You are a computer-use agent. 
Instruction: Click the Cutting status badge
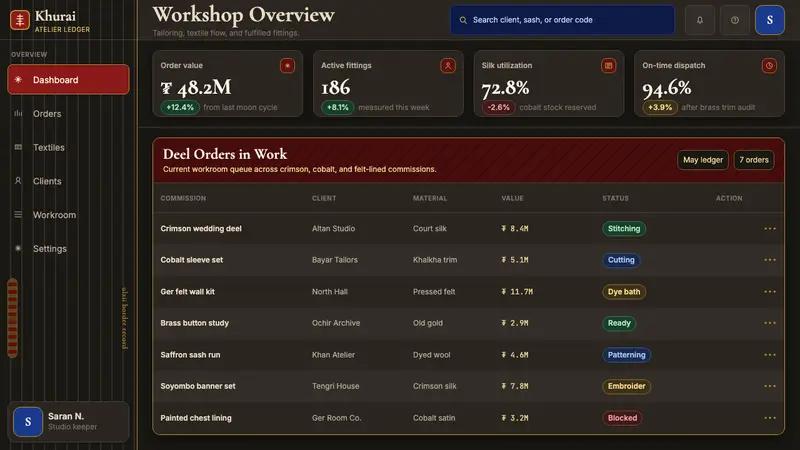coord(621,260)
